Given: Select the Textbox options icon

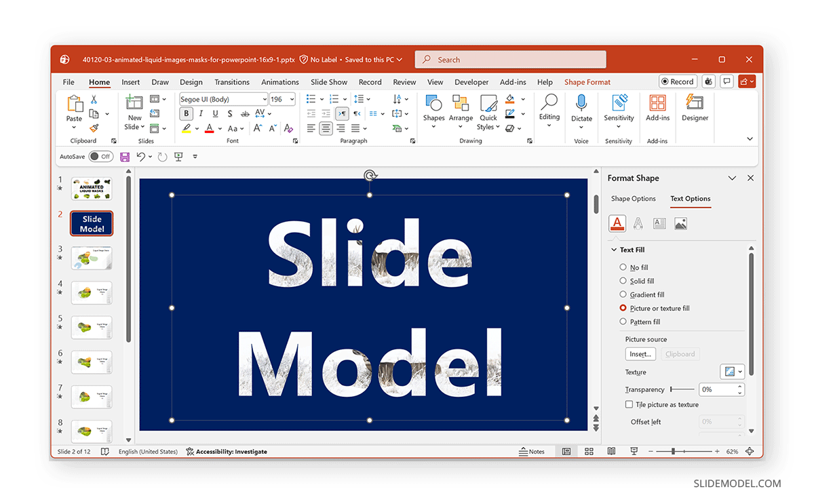Looking at the screenshot, I should point(659,223).
